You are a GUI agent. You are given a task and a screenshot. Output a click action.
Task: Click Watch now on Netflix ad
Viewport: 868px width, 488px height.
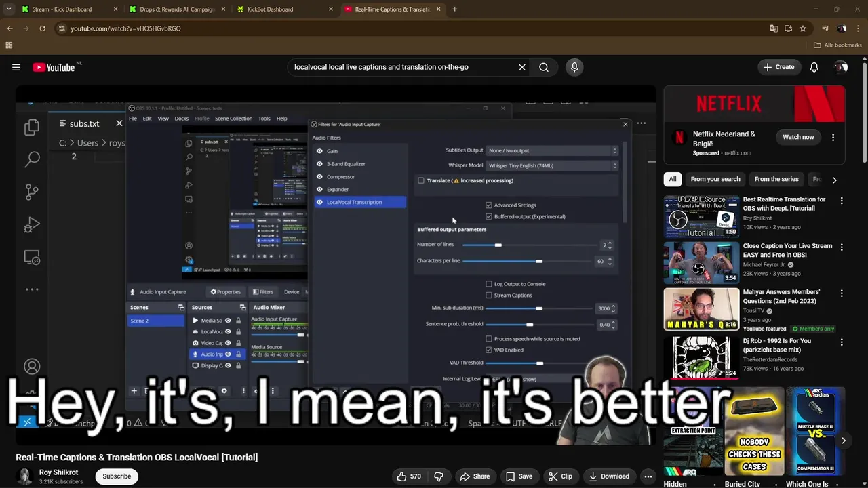[x=798, y=137]
